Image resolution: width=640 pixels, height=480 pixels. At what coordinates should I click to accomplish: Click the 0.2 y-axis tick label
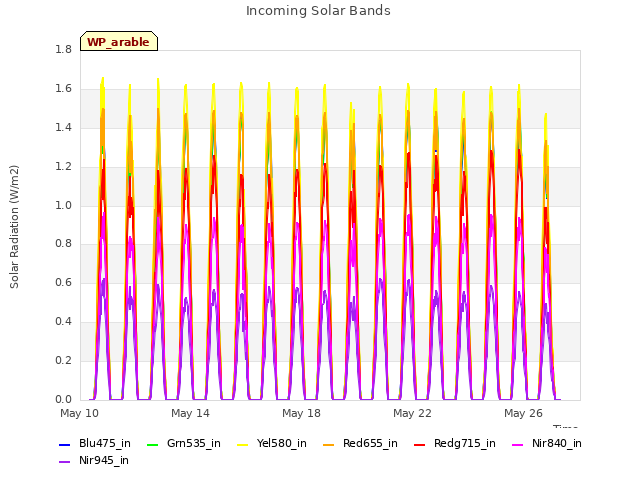coord(64,360)
